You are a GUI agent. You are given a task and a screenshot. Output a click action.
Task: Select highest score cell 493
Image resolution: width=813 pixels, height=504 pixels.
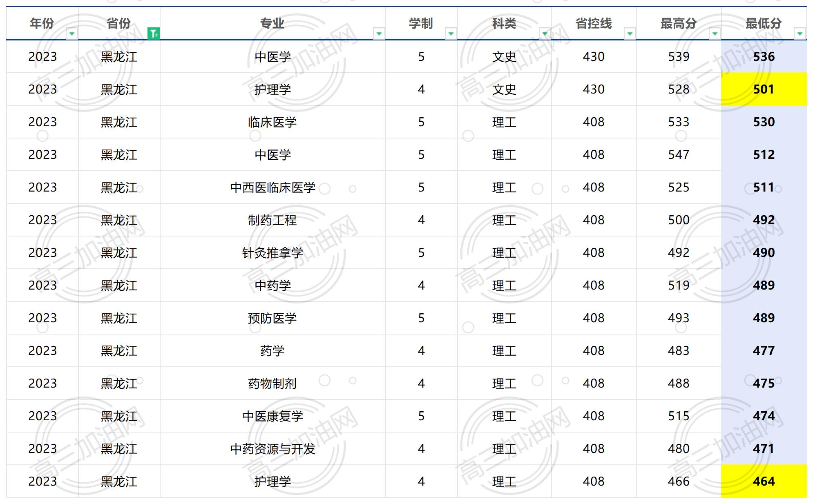679,318
